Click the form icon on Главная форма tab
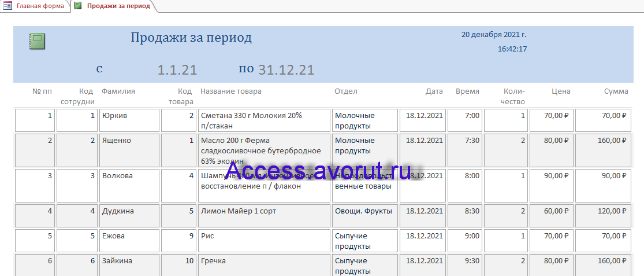 point(8,6)
